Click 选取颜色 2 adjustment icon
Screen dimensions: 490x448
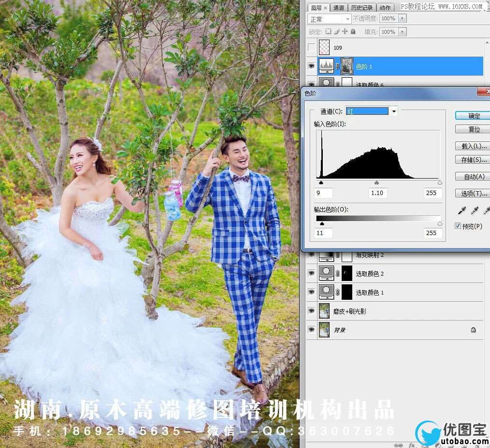tap(326, 273)
